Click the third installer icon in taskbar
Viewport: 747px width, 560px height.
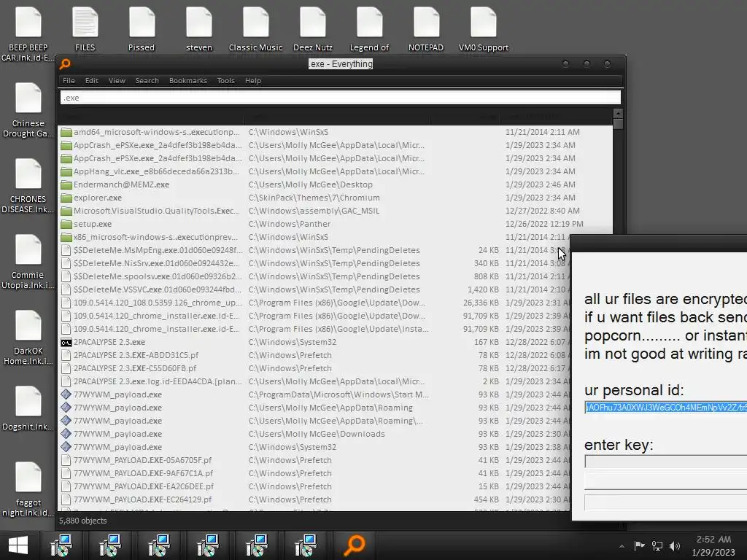click(x=159, y=545)
